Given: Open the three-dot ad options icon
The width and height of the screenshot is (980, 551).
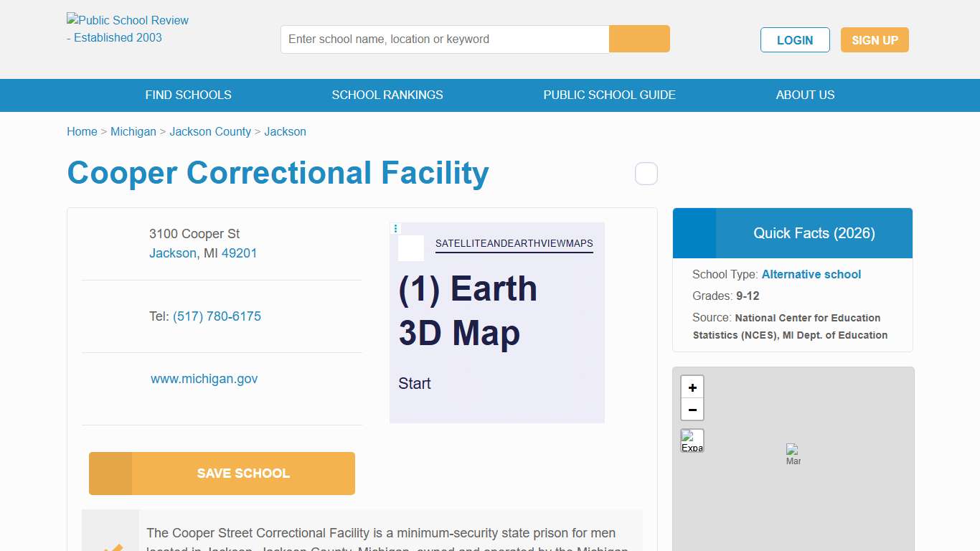Looking at the screenshot, I should (x=395, y=228).
